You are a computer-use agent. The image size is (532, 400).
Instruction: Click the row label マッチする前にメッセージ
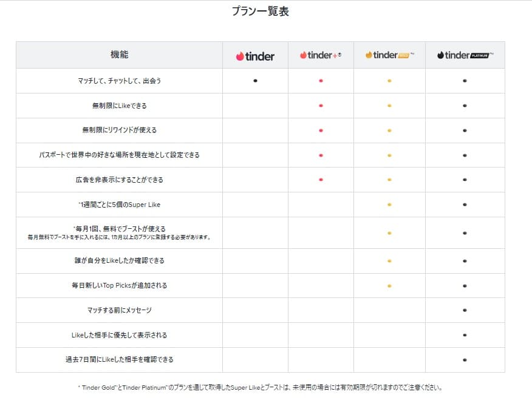point(120,310)
